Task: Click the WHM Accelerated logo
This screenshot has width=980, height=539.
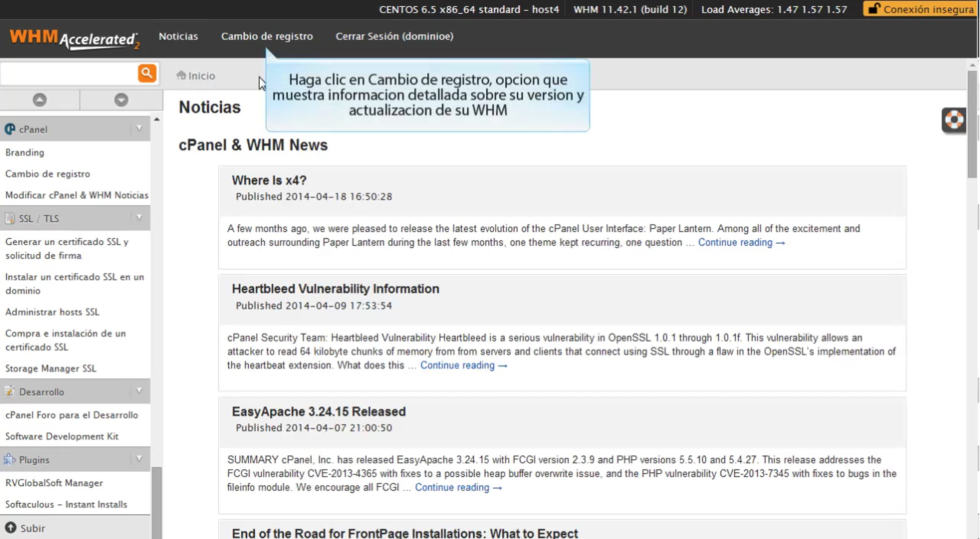Action: [x=75, y=39]
